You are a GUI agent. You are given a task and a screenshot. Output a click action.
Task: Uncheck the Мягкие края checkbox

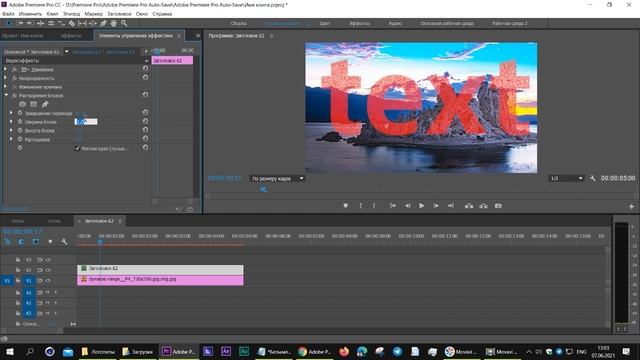pyautogui.click(x=78, y=148)
